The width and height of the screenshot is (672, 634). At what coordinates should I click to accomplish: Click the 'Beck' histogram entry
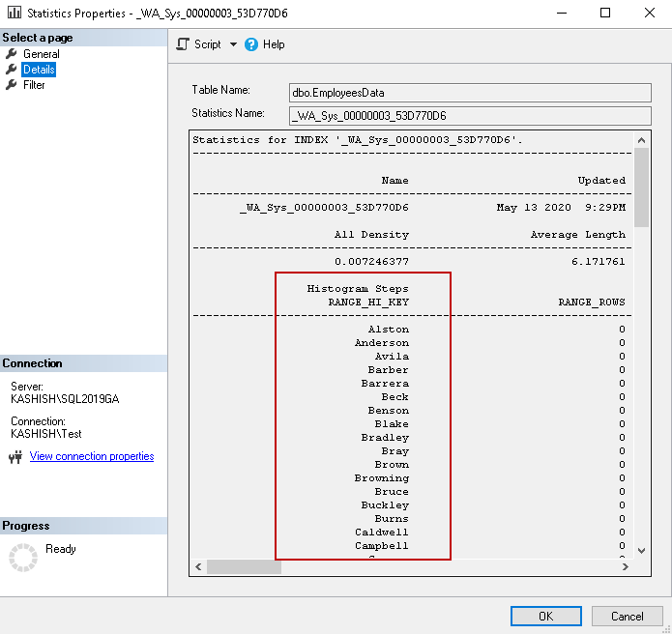tap(395, 396)
